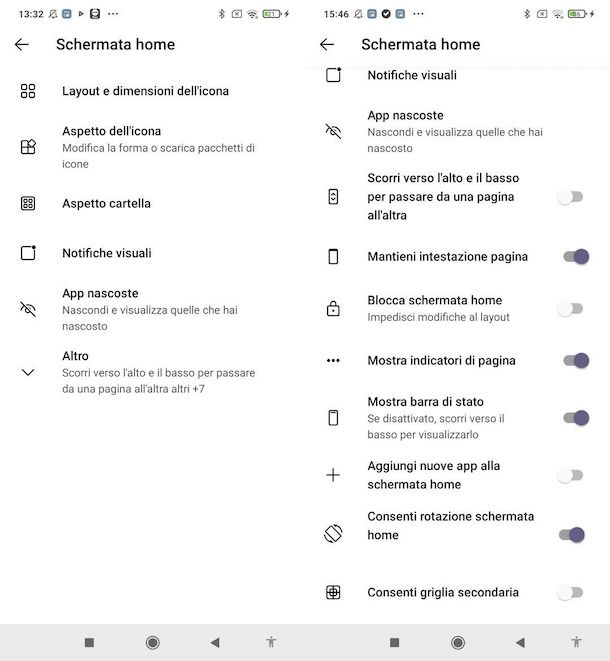Disable Mantieni intestazione pagina toggle
The height and width of the screenshot is (661, 610).
574,257
